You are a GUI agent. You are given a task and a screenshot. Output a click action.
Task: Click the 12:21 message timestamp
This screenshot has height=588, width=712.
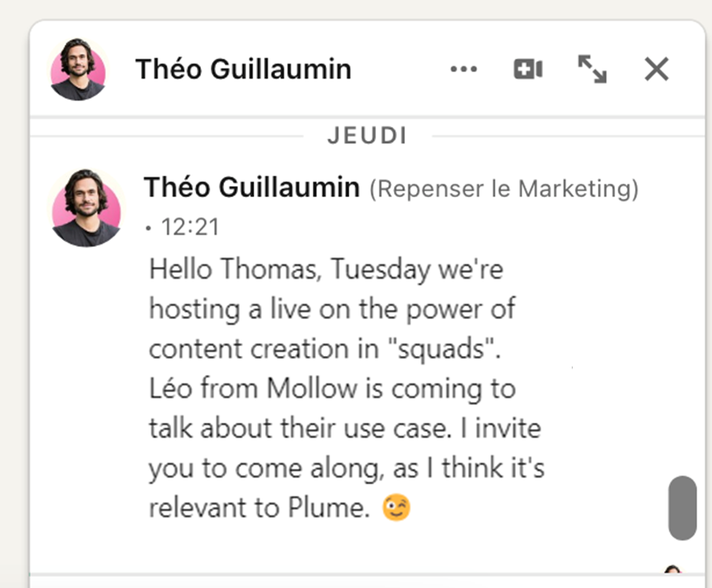tap(190, 227)
